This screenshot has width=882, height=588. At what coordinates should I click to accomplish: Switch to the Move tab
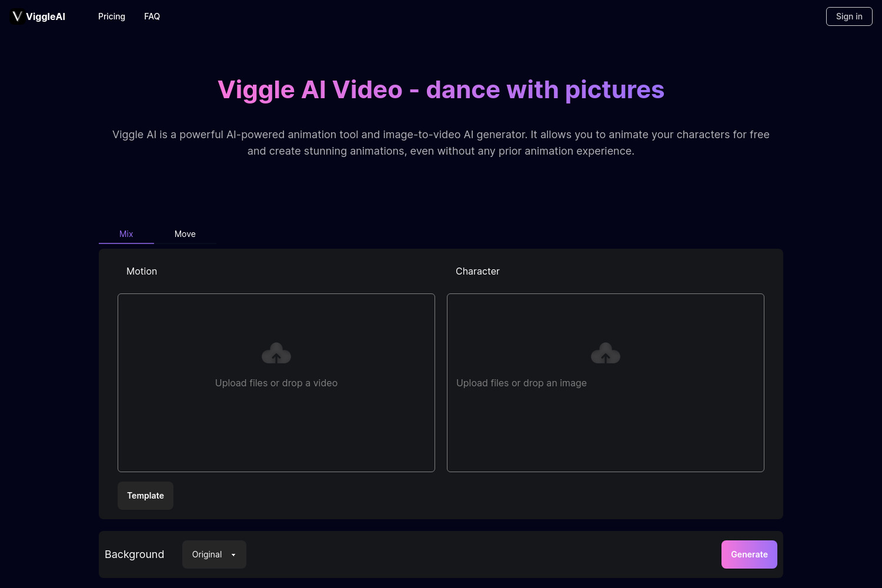[x=185, y=234]
